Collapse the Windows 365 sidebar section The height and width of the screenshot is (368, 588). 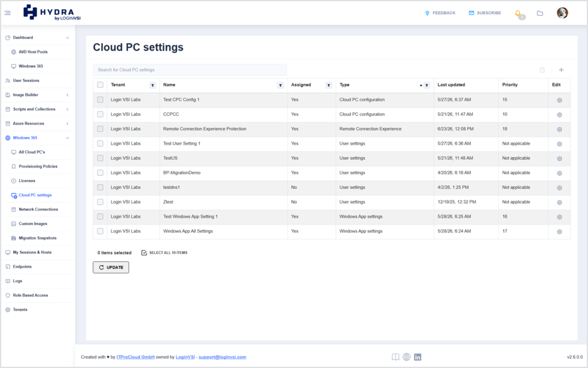pos(68,138)
